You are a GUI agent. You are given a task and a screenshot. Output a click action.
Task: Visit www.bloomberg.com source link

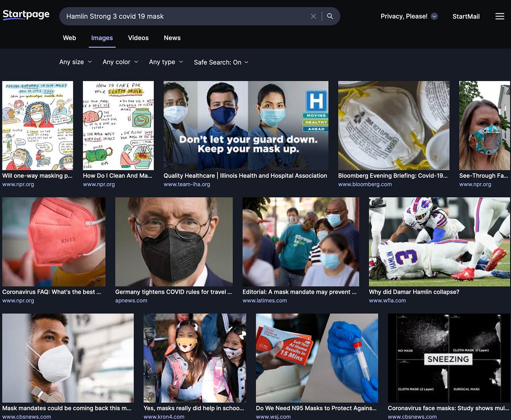click(x=365, y=184)
